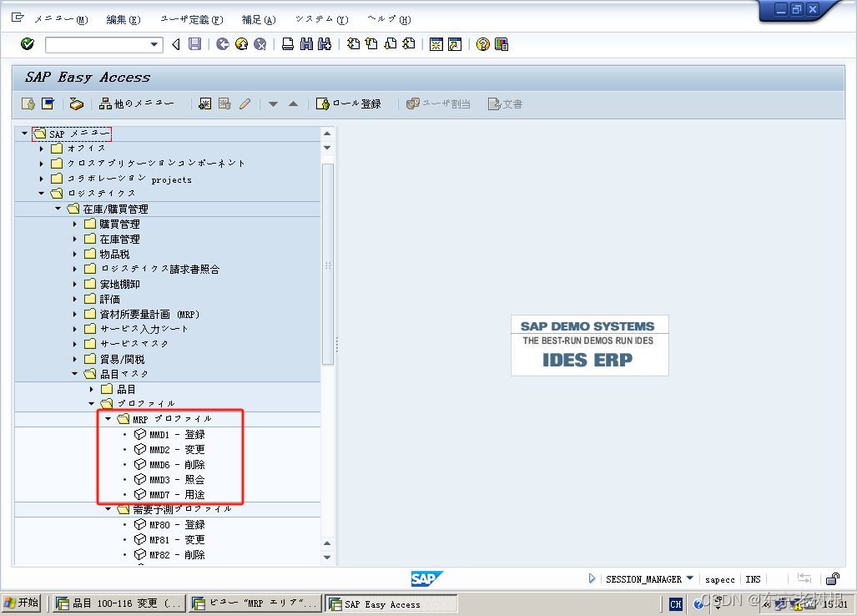Click the Save diskette icon

[x=194, y=43]
